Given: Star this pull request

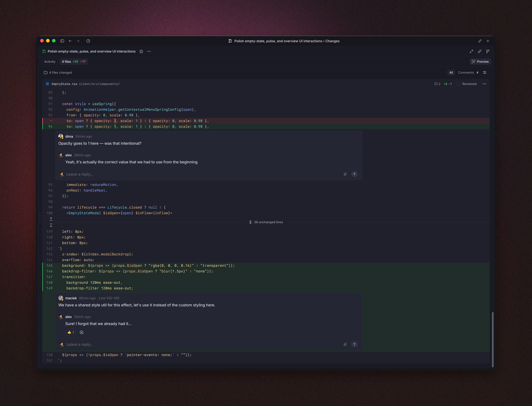Looking at the screenshot, I should 141,51.
